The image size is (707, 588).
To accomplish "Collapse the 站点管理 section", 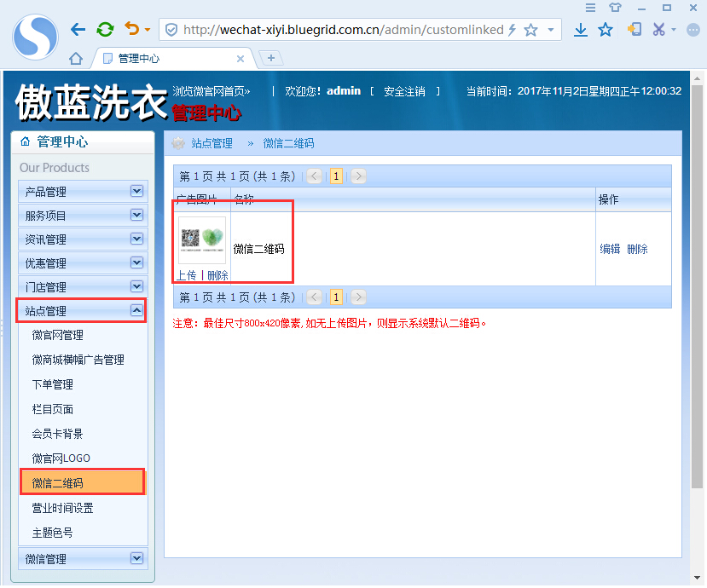I will pyautogui.click(x=136, y=311).
